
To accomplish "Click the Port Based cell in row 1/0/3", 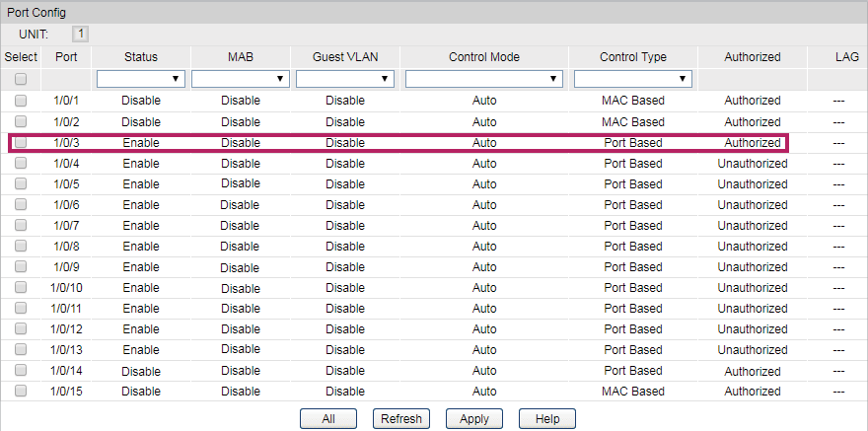I will click(633, 143).
